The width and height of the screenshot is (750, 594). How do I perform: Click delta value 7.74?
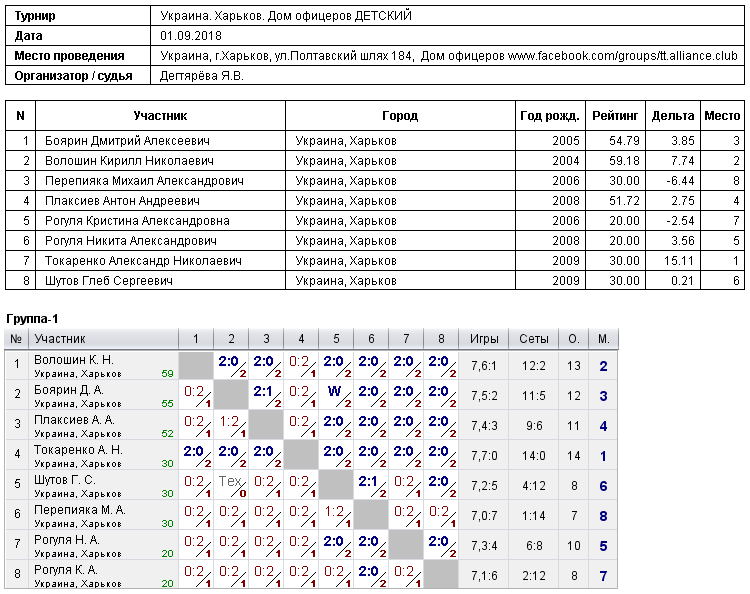pyautogui.click(x=683, y=161)
